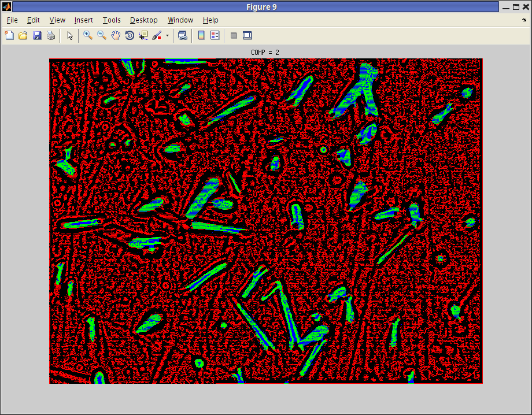This screenshot has width=532, height=415.
Task: Save the figure using the floppy disk icon
Action: (37, 35)
